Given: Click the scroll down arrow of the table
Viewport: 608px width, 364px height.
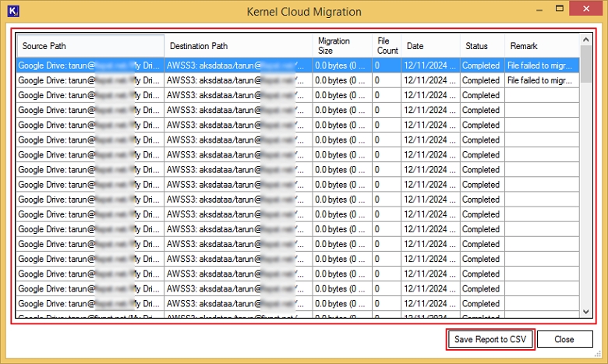Looking at the screenshot, I should (x=586, y=312).
